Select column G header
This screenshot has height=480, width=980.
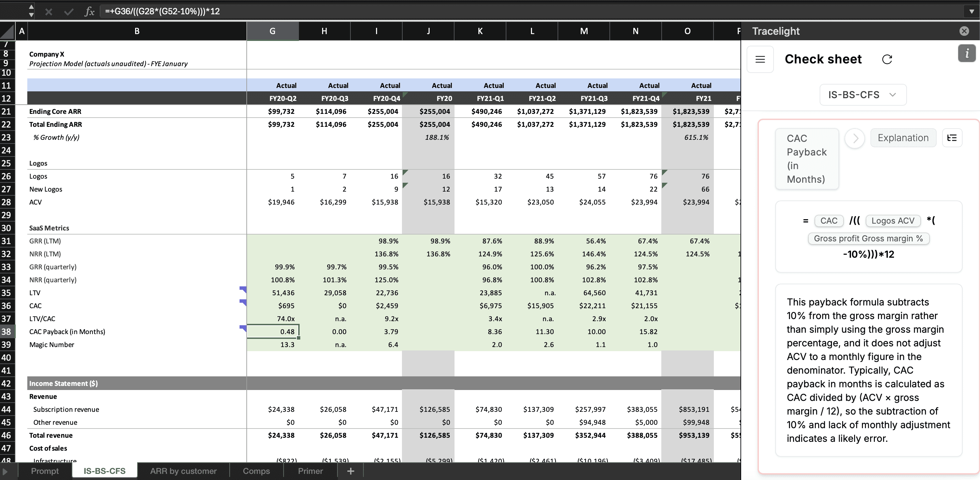pos(272,31)
